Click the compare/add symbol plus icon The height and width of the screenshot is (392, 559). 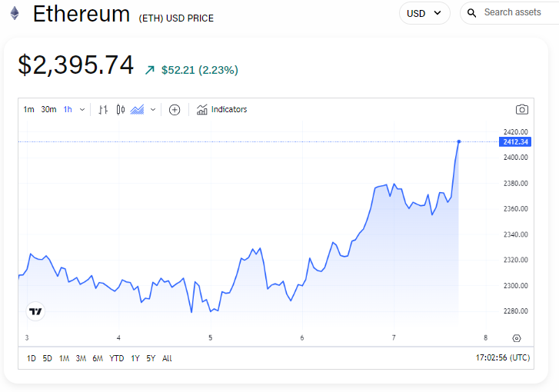[175, 110]
